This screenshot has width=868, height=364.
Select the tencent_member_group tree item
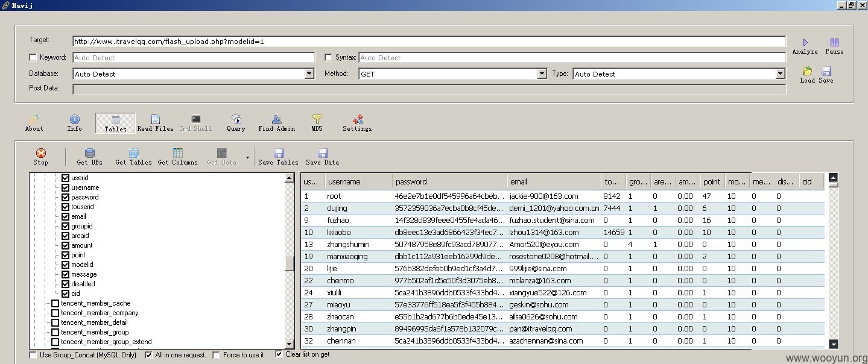(95, 332)
